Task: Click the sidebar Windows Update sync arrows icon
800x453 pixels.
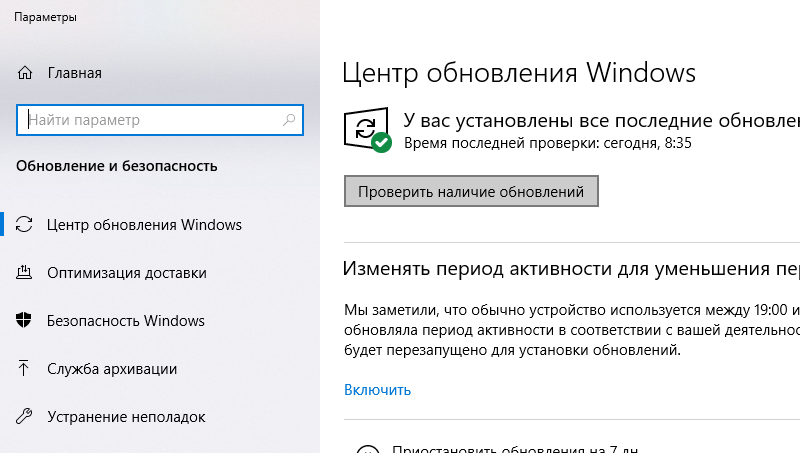Action: [x=26, y=225]
